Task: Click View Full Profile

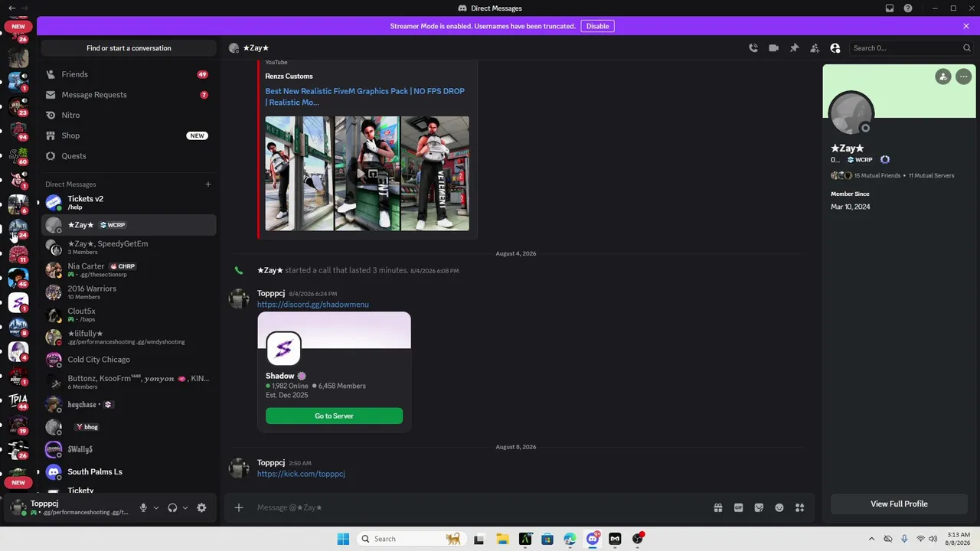Action: click(x=899, y=504)
